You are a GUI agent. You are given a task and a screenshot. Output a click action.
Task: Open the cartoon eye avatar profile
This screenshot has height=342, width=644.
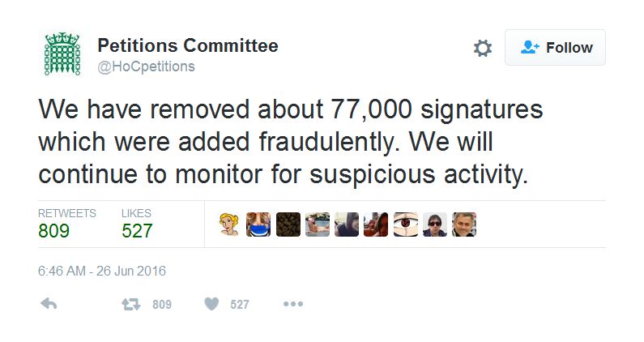click(x=405, y=224)
